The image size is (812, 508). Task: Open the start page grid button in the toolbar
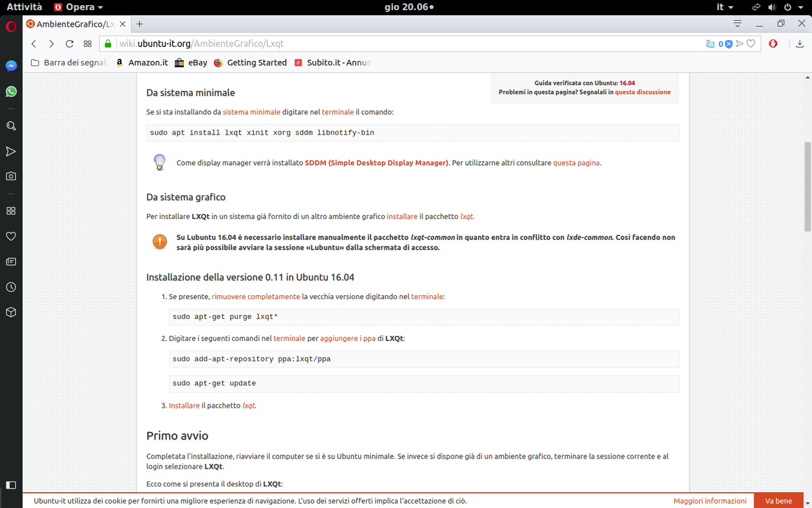coord(88,44)
